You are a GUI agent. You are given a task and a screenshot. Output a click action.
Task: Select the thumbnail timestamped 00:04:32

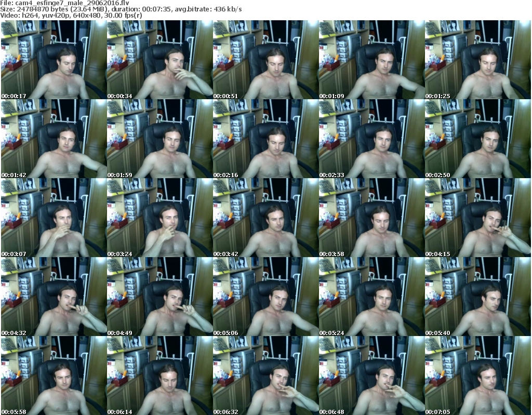(54, 297)
